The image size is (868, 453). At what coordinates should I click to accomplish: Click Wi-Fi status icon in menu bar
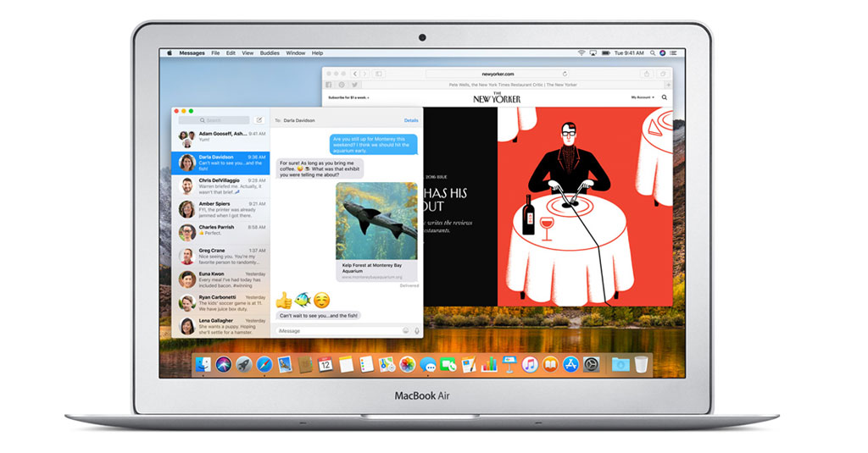(x=581, y=53)
